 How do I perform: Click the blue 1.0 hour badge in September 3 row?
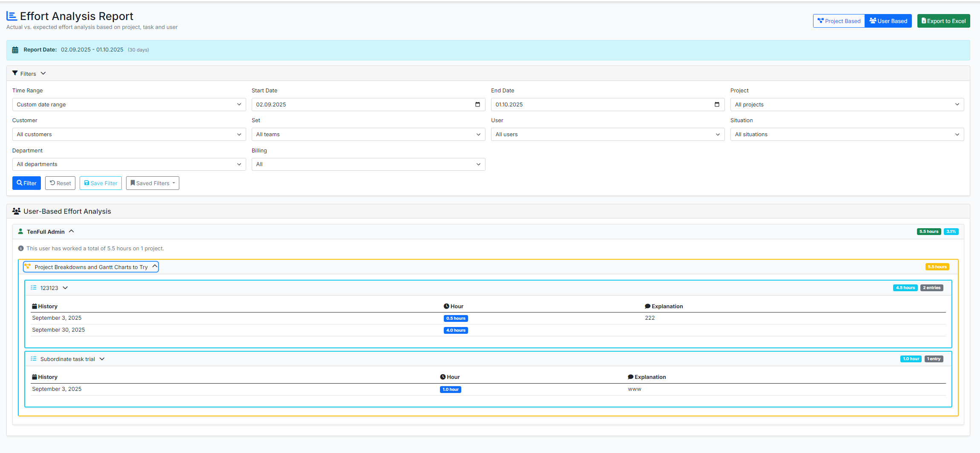(451, 390)
